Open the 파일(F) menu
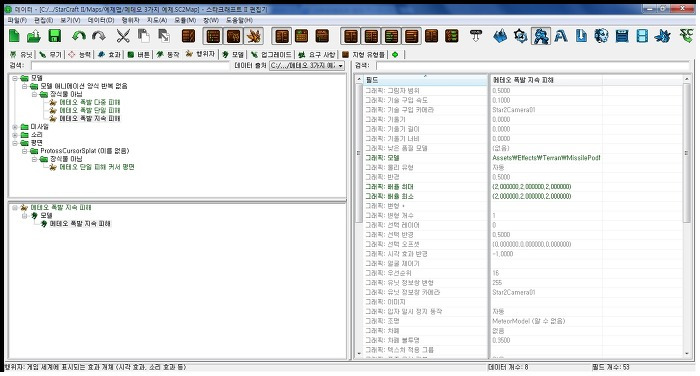 (x=17, y=20)
